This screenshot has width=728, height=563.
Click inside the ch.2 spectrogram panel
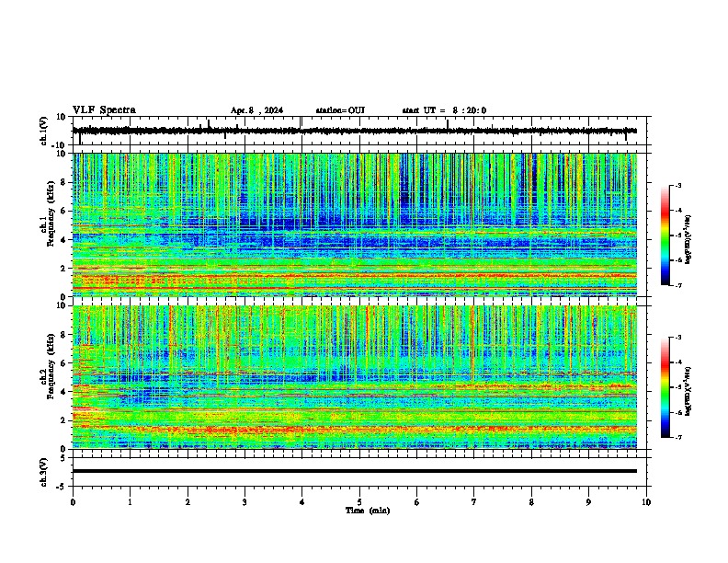pyautogui.click(x=354, y=377)
